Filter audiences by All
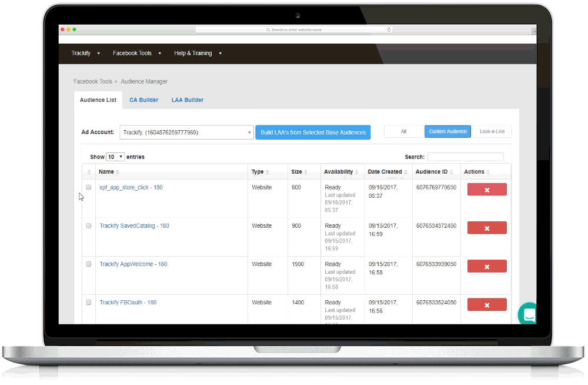The width and height of the screenshot is (588, 385). click(x=403, y=131)
